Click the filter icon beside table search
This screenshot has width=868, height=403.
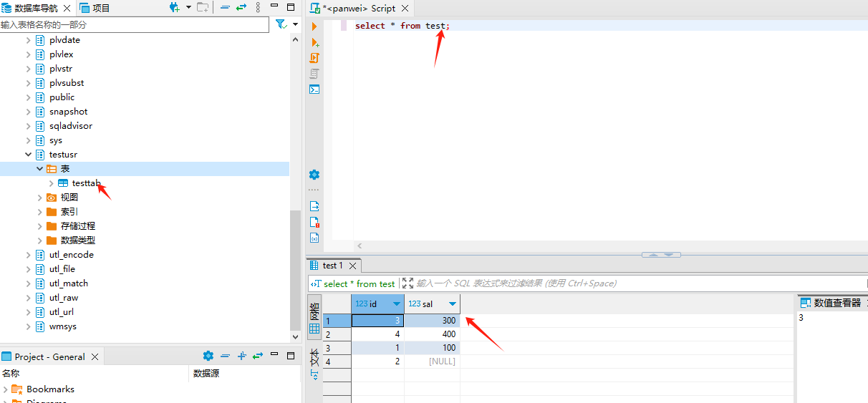coord(281,24)
